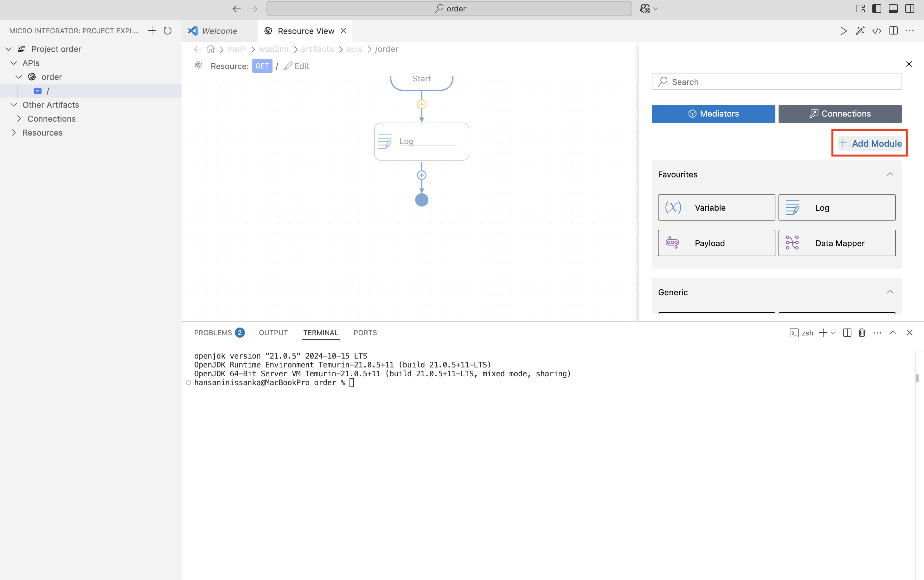
Task: Customize layout icon in the title bar
Action: point(860,9)
